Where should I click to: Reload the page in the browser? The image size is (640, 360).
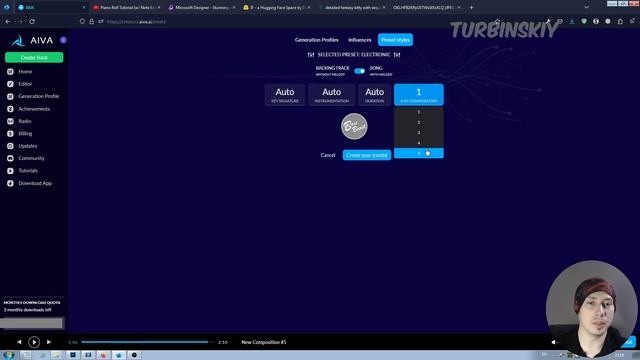(32, 22)
